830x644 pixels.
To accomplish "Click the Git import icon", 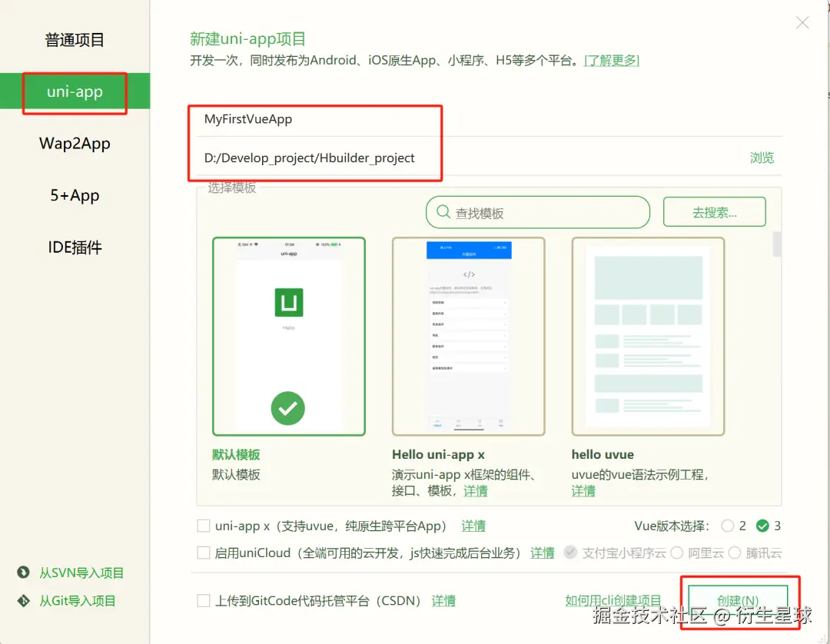I will point(23,601).
